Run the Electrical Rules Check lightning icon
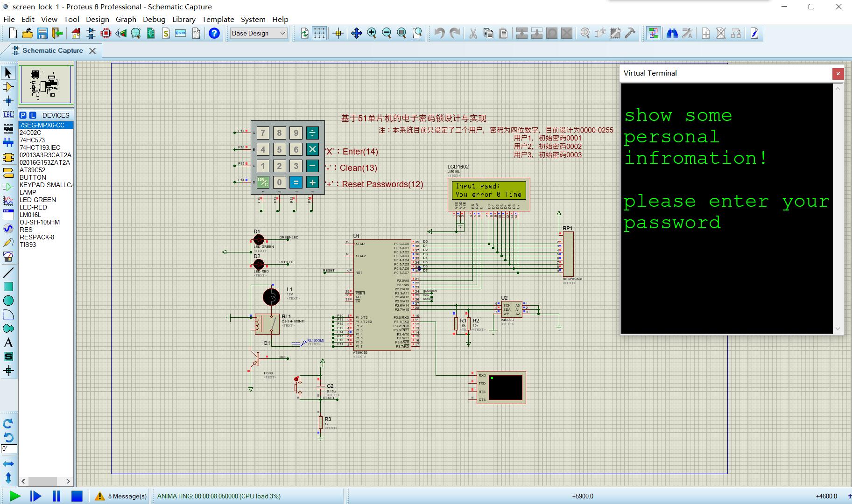852x504 pixels. click(754, 33)
